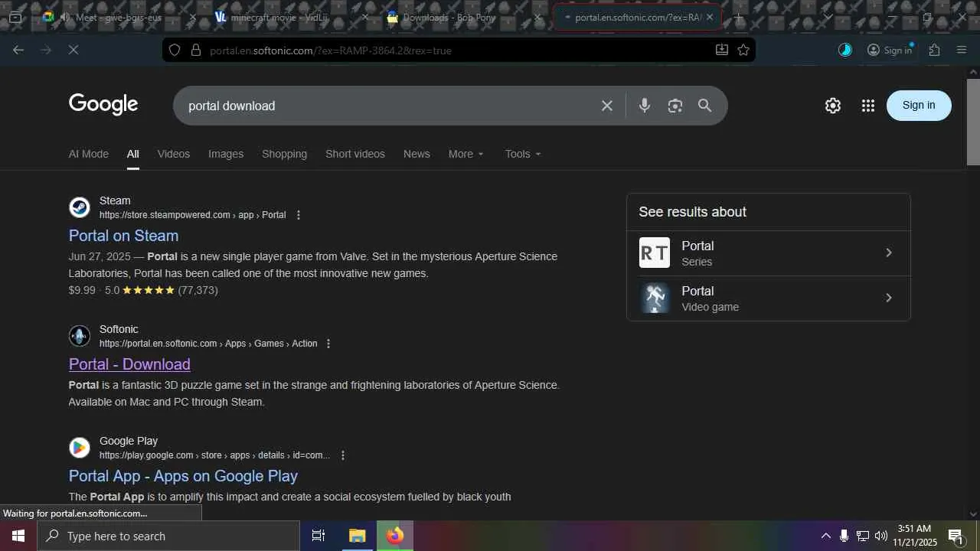
Task: Click the network icon in the system tray
Action: click(x=862, y=536)
